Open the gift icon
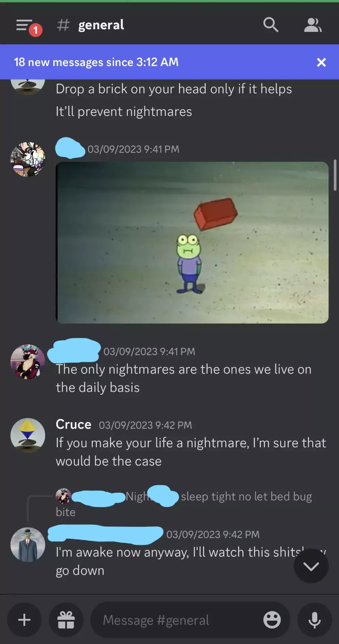339x644 pixels. click(x=66, y=620)
